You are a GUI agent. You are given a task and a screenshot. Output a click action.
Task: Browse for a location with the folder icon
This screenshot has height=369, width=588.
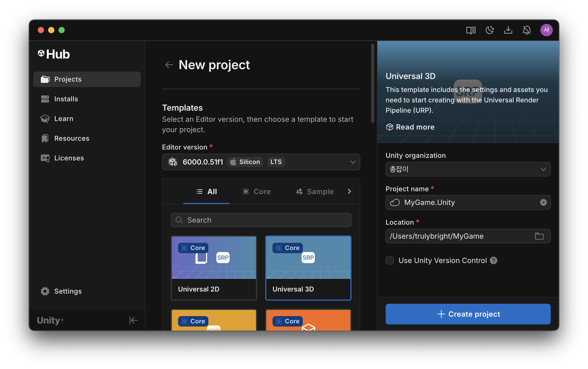[539, 236]
